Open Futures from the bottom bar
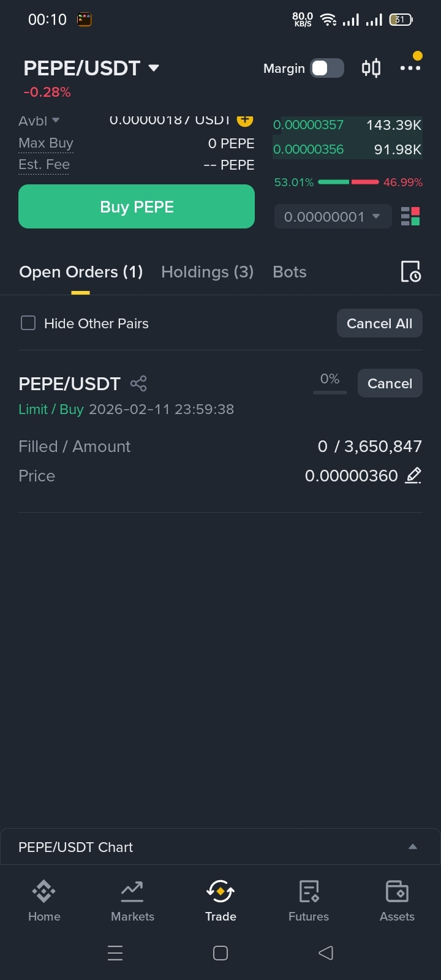 pyautogui.click(x=309, y=900)
